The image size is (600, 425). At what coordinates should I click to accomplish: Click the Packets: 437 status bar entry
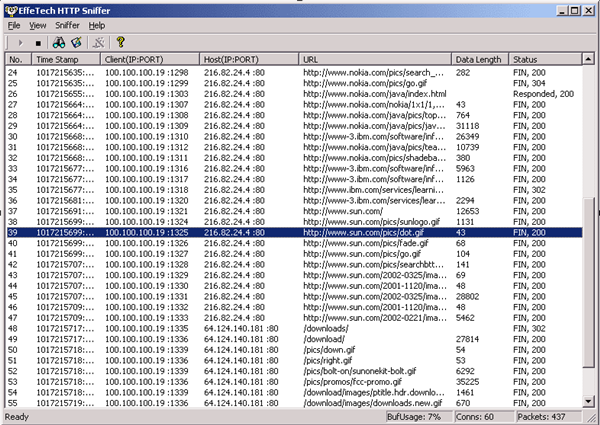pyautogui.click(x=548, y=417)
